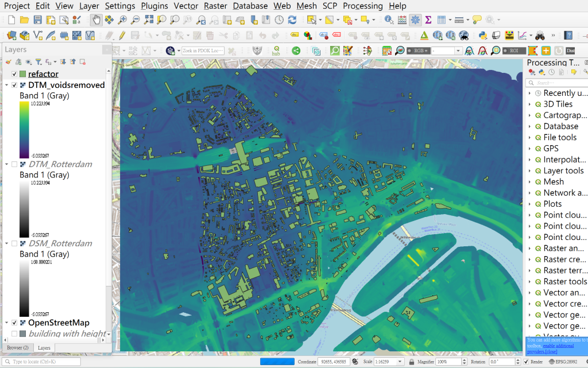This screenshot has width=588, height=368.
Task: Open the Raster menu
Action: 215,6
